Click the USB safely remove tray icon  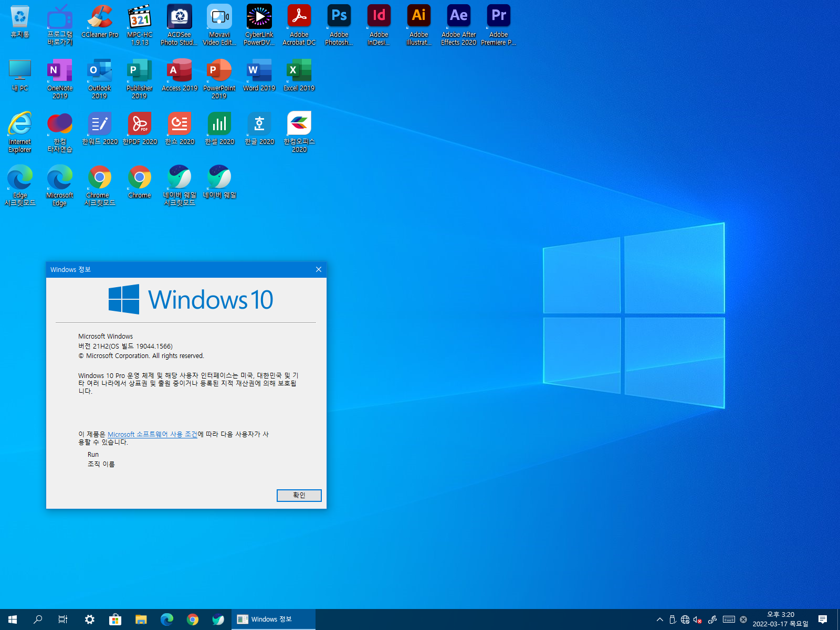pos(673,619)
